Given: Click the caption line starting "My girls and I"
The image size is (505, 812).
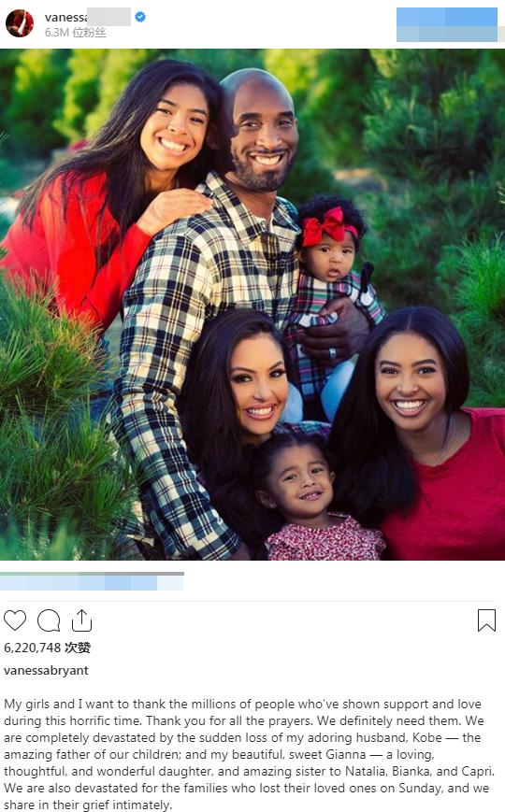Looking at the screenshot, I should (x=242, y=704).
